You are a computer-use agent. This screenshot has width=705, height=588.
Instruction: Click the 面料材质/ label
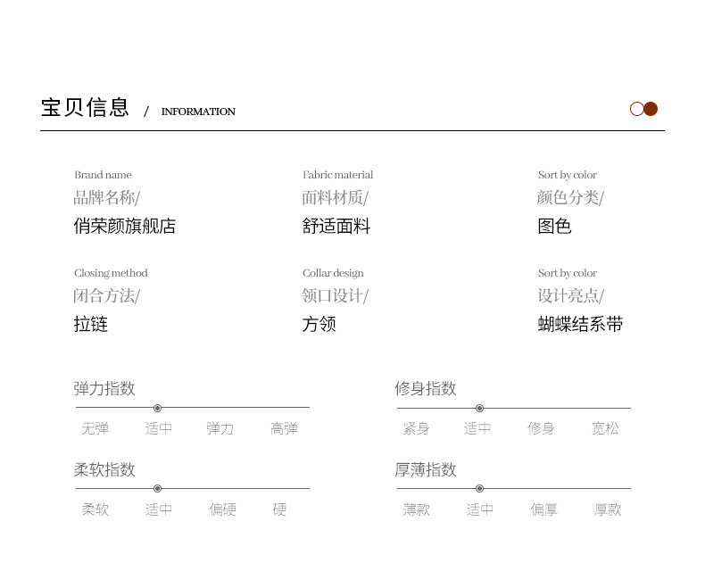[x=336, y=197]
